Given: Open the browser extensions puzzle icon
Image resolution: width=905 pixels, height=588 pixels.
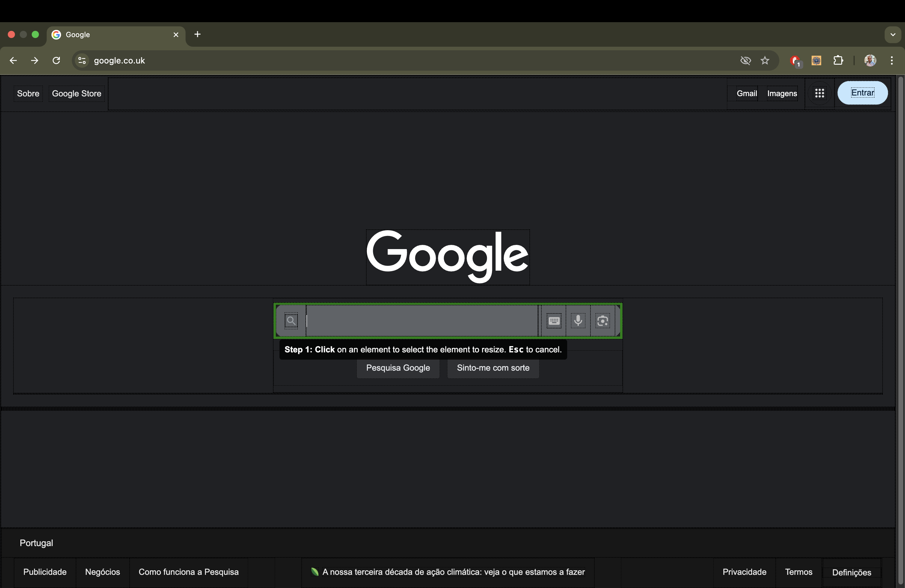Looking at the screenshot, I should pos(839,60).
